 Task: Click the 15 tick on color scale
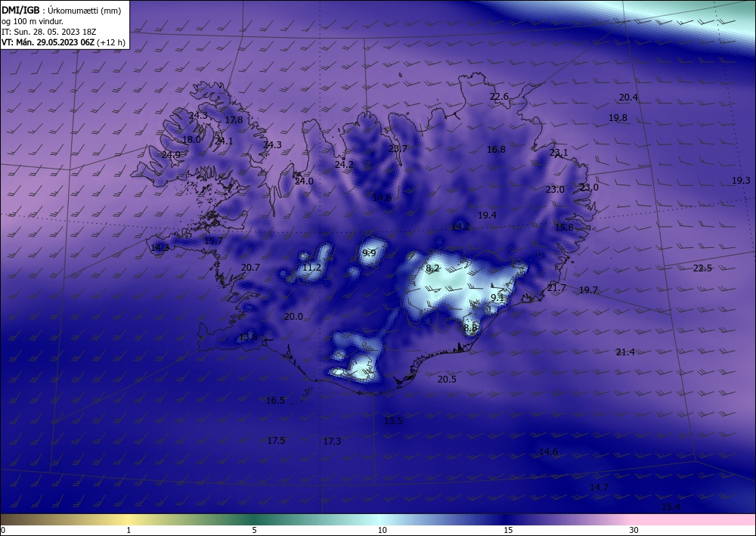[508, 531]
